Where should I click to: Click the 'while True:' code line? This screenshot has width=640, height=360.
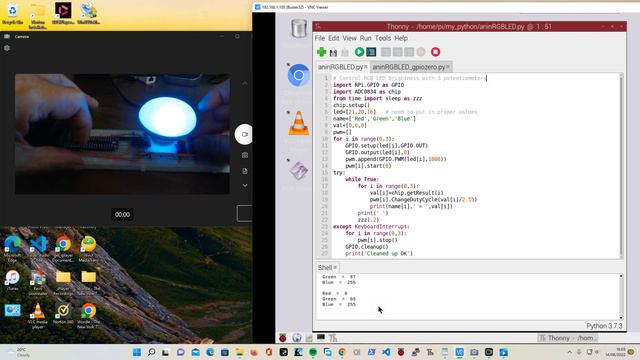pos(362,179)
